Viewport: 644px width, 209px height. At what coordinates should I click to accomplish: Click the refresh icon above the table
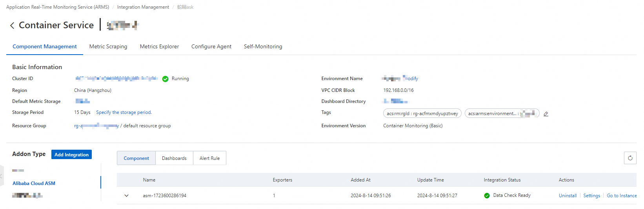point(630,158)
